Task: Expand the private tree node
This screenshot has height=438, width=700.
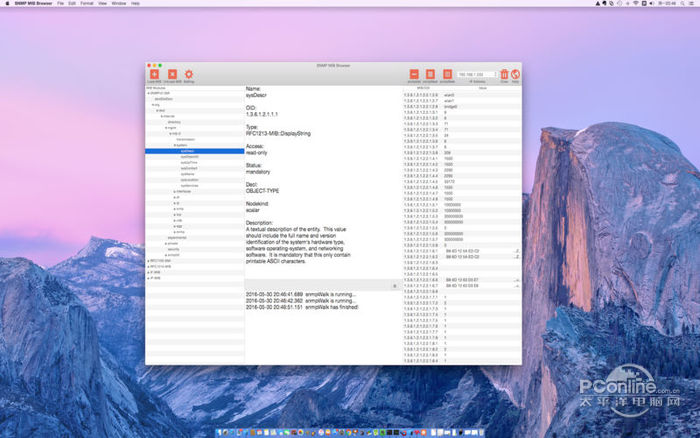Action: 166,244
